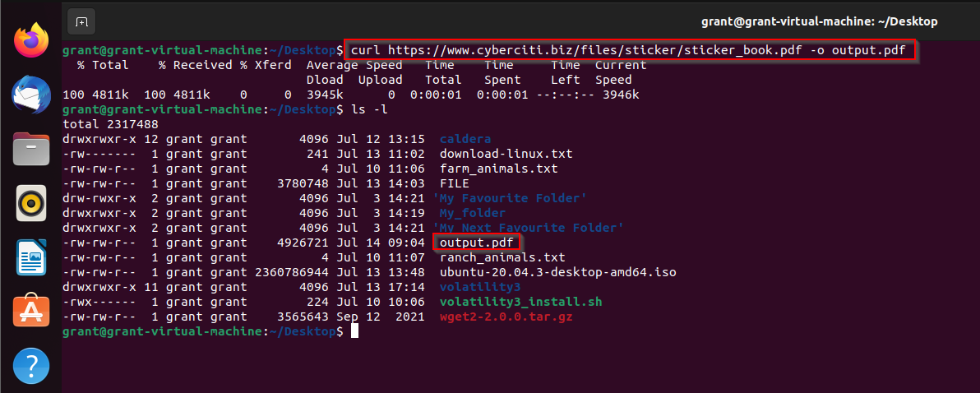
Task: Open Rhythmbox music player dock icon
Action: tap(31, 203)
